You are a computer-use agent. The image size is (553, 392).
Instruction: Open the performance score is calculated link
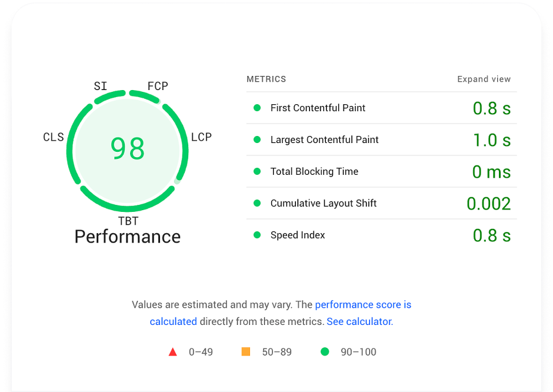tap(363, 304)
